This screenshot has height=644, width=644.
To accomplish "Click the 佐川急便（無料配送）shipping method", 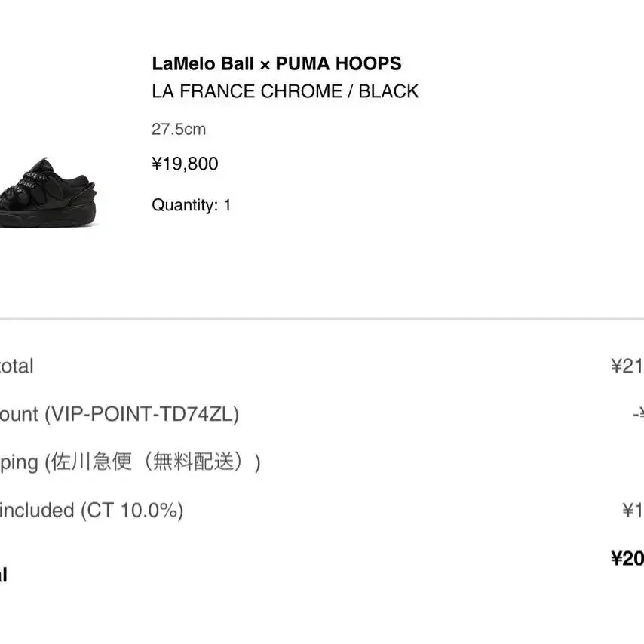I will (x=152, y=462).
